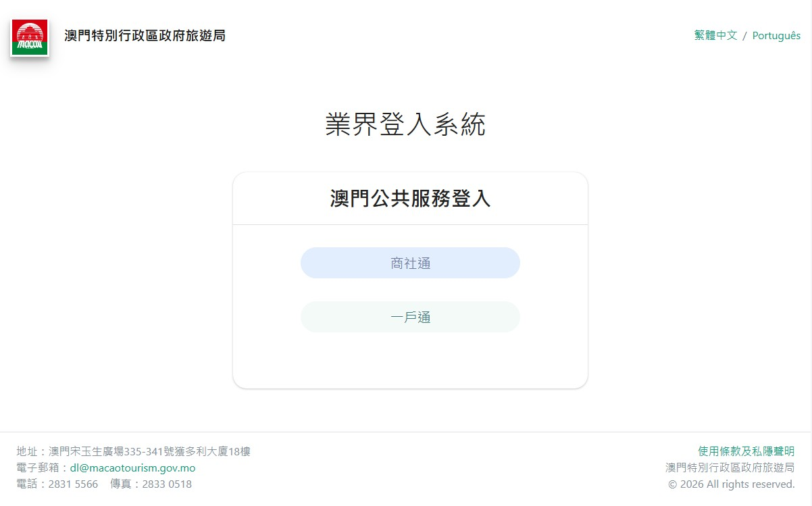Click the 電子郵箱 label in footer

(x=38, y=467)
